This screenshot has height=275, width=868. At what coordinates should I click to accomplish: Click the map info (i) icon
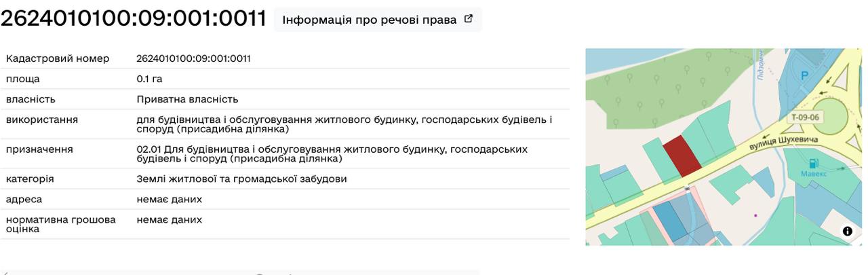847,231
